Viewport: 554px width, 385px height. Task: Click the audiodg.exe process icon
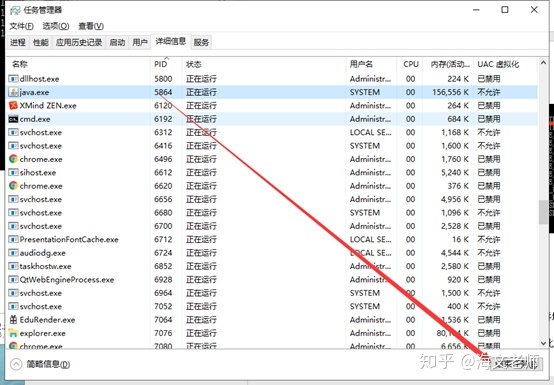(13, 253)
